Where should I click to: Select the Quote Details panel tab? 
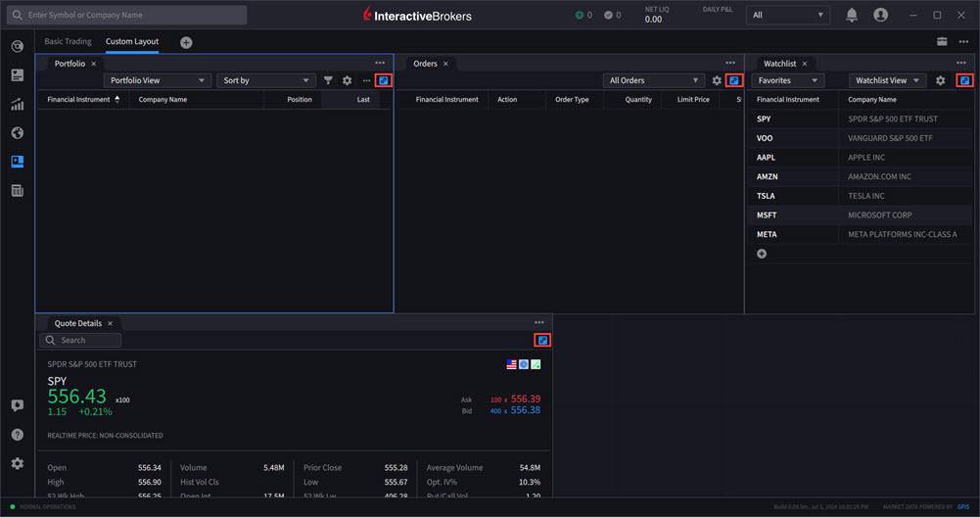pyautogui.click(x=78, y=323)
